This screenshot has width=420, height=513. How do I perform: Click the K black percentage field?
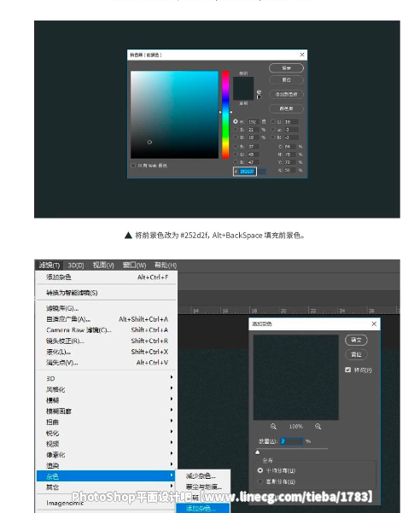(289, 170)
